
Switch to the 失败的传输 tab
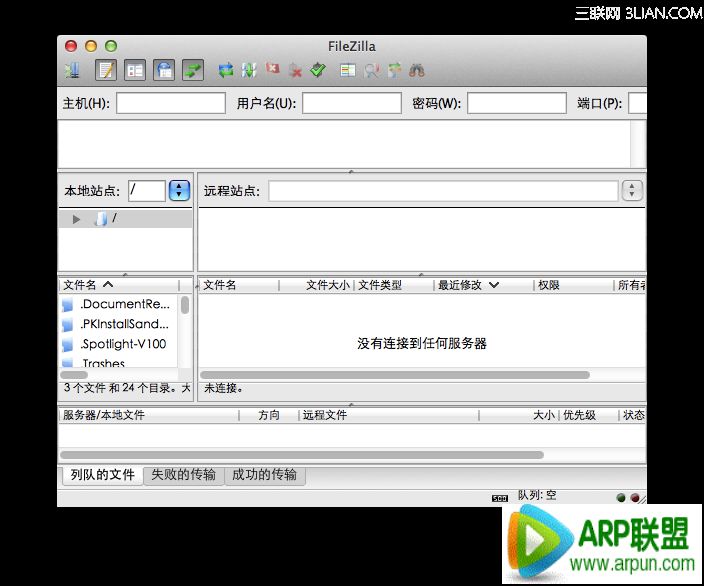pyautogui.click(x=184, y=475)
